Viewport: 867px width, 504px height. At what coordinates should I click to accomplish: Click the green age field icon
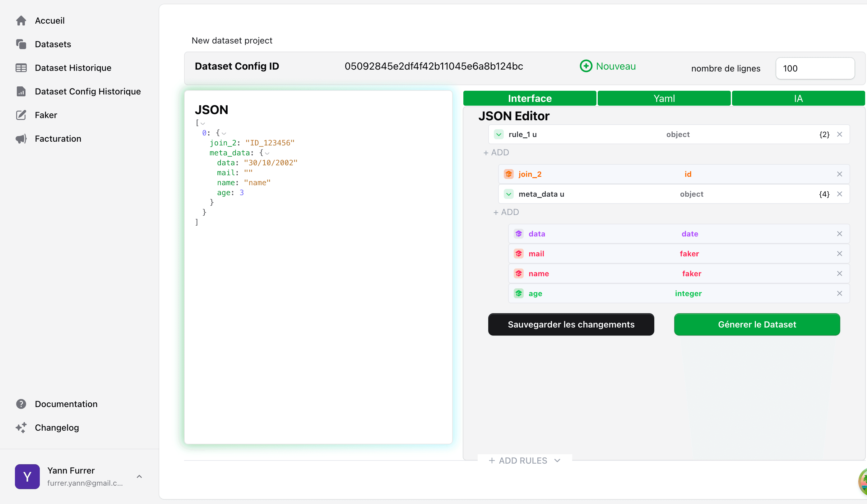[x=518, y=294]
